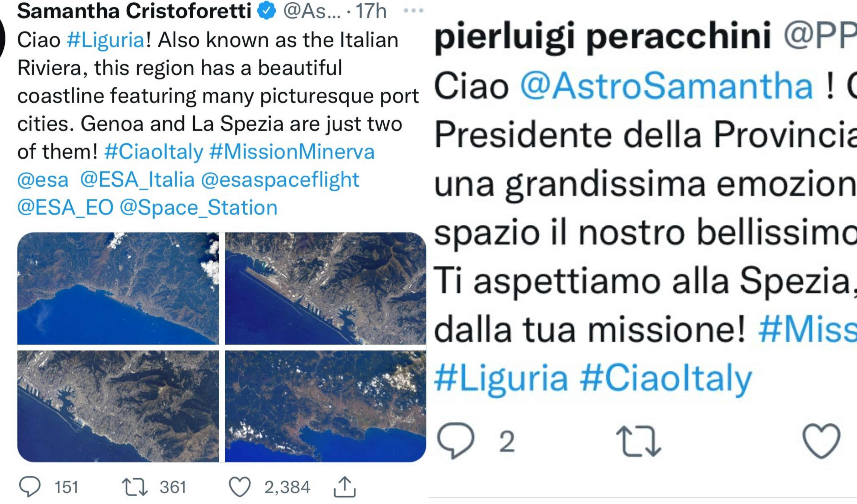View the top-left Liguria coastline photo

[x=118, y=288]
